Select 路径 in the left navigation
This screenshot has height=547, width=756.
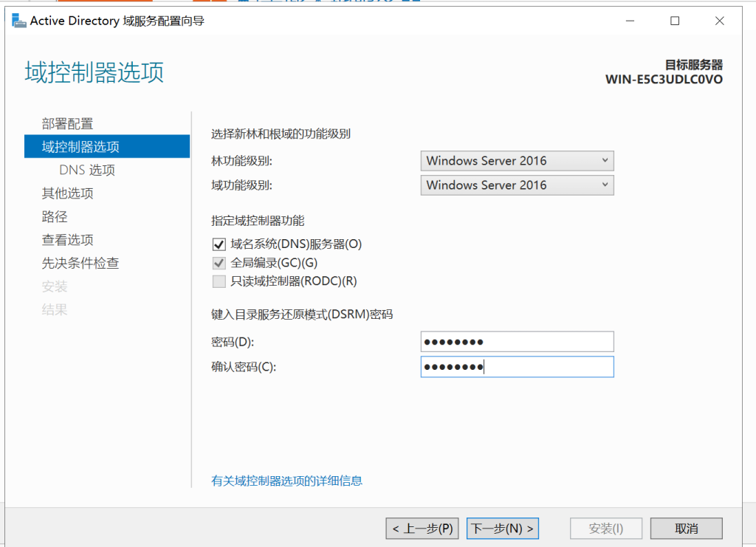click(55, 216)
